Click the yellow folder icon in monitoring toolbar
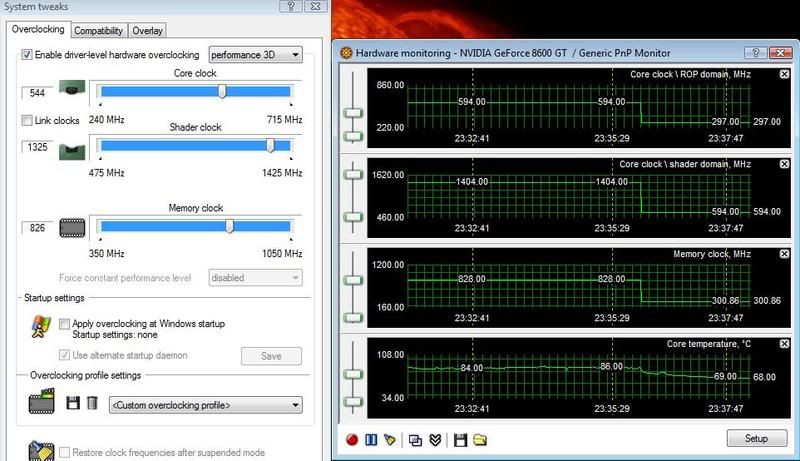Image resolution: width=800 pixels, height=461 pixels. pos(480,440)
